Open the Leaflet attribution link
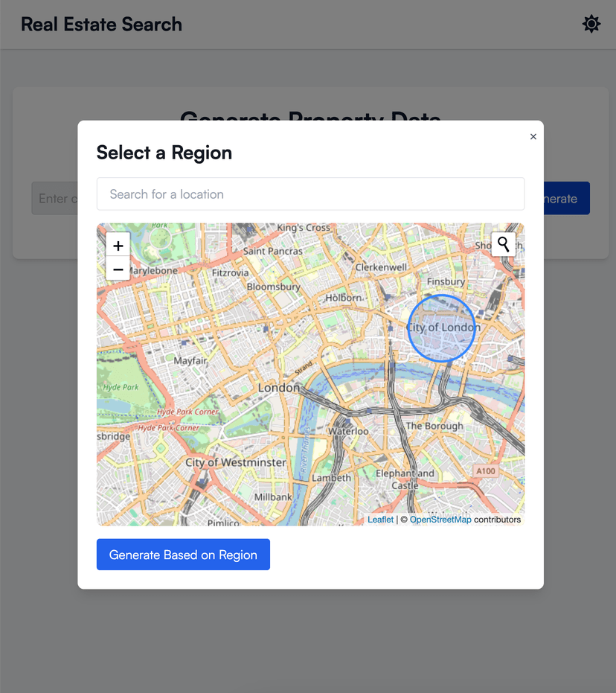Screen dimensions: 616x693 pos(380,520)
